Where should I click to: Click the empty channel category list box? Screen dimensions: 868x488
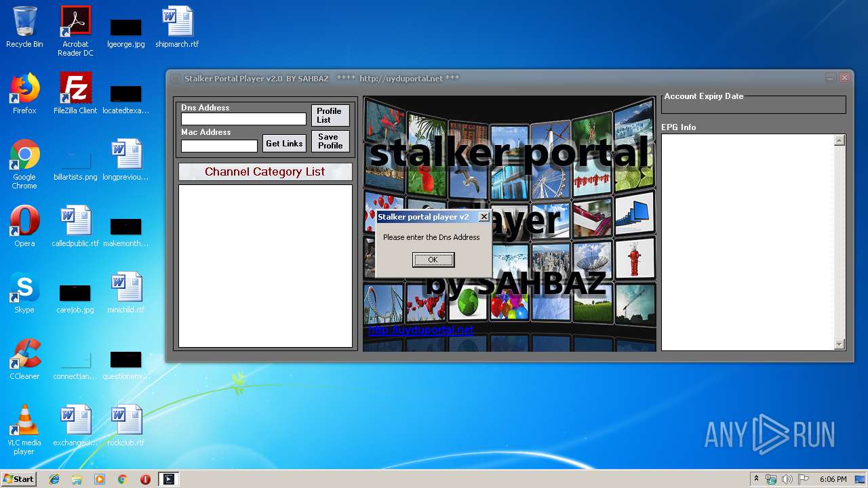tap(265, 266)
